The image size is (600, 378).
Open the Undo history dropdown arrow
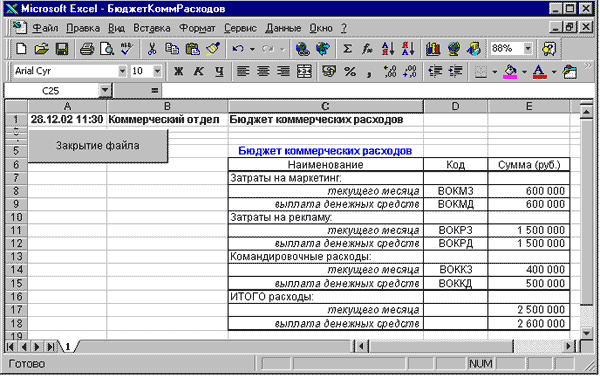click(252, 49)
